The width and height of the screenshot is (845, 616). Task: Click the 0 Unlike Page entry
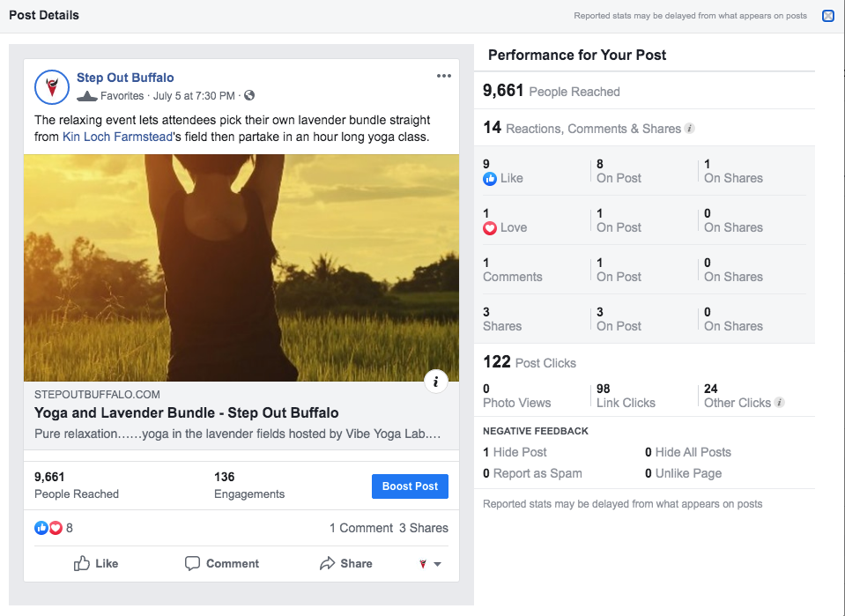684,474
